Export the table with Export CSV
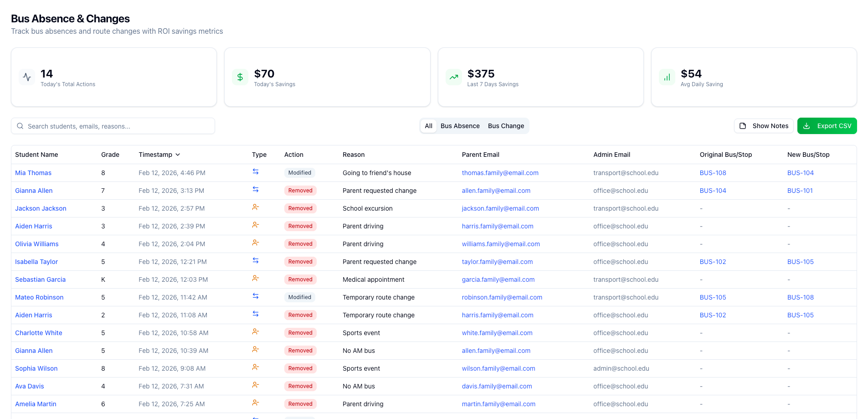Image resolution: width=868 pixels, height=419 pixels. pos(827,126)
